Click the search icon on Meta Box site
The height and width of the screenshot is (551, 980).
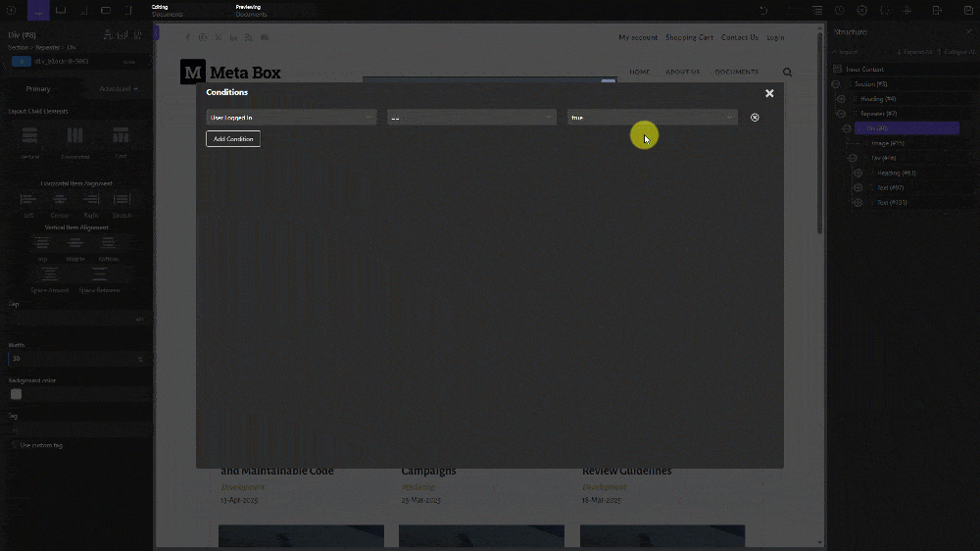click(x=788, y=73)
